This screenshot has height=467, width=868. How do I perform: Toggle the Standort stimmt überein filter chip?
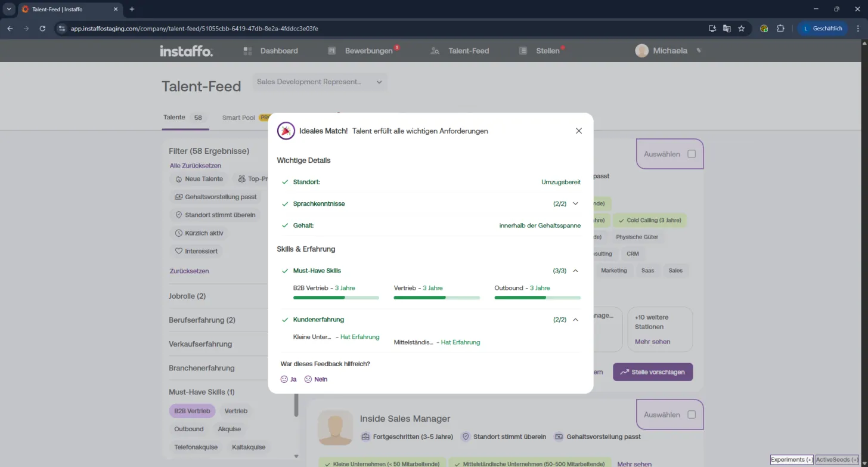pyautogui.click(x=215, y=215)
